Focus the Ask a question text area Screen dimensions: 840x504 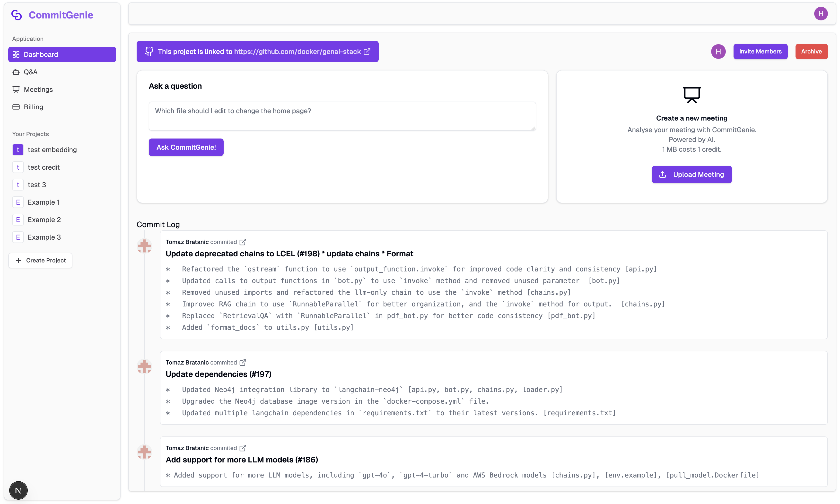pos(342,116)
